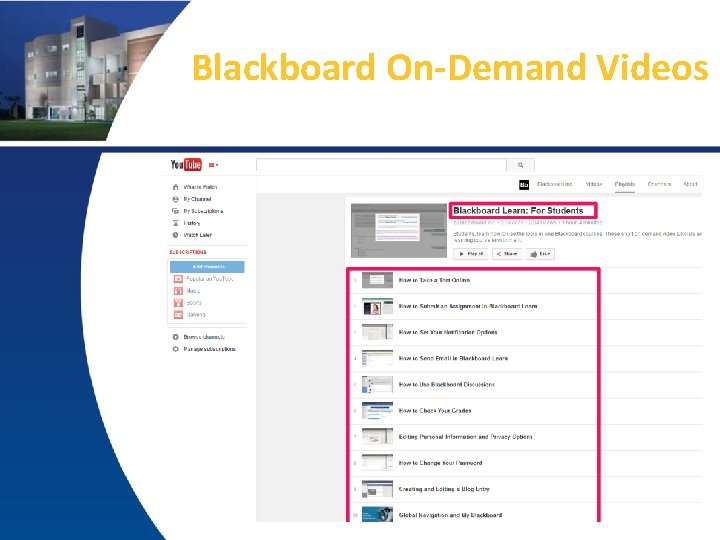
Task: Open thumbnail for Change Your Password video
Action: pyautogui.click(x=377, y=463)
